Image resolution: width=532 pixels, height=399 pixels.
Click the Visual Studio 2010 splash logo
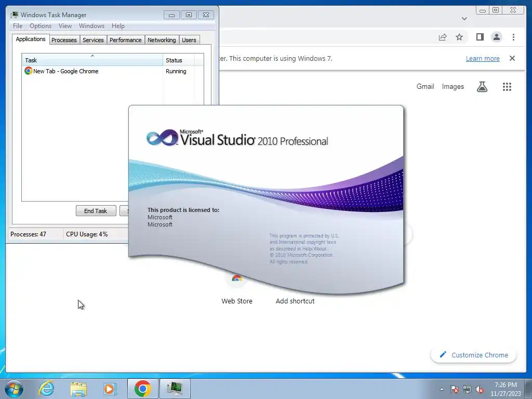pyautogui.click(x=237, y=138)
